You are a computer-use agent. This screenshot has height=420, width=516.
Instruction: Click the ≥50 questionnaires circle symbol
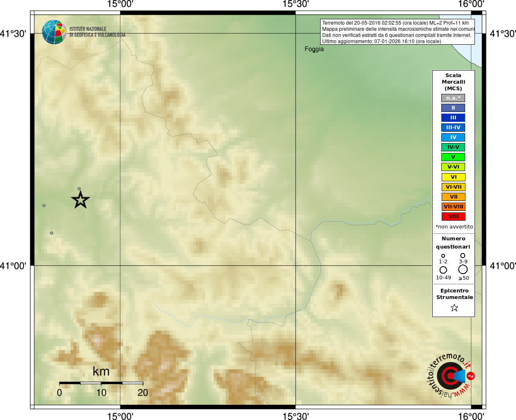pos(463,269)
